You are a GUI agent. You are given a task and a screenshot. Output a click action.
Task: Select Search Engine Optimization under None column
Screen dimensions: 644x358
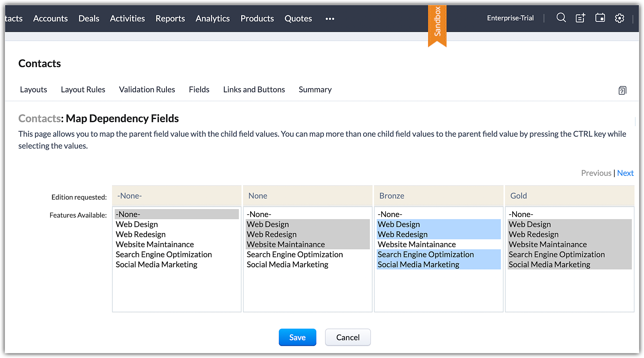coord(295,254)
